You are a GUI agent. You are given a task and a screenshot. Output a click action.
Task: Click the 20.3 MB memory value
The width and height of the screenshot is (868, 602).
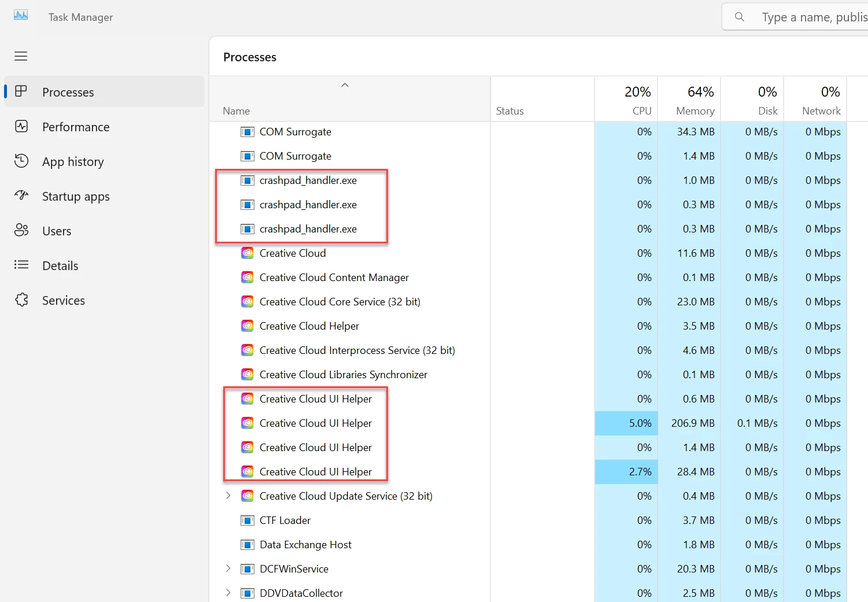point(696,569)
